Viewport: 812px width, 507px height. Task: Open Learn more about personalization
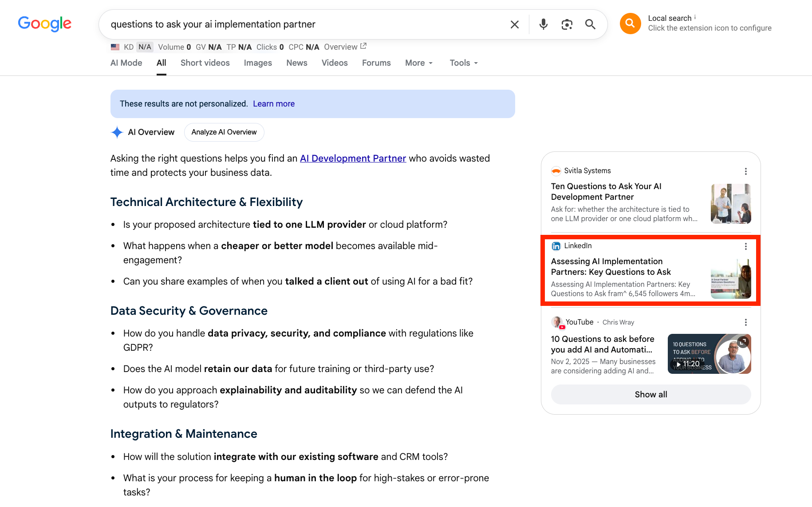coord(274,104)
